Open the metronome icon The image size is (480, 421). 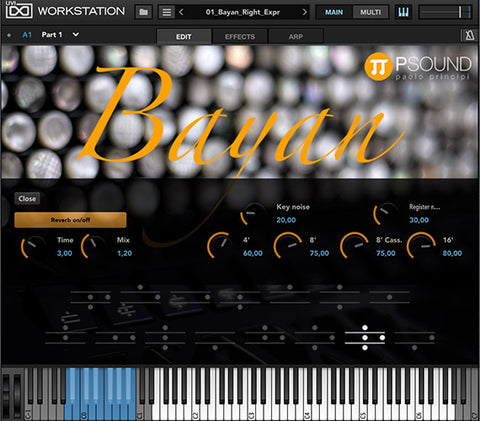470,35
